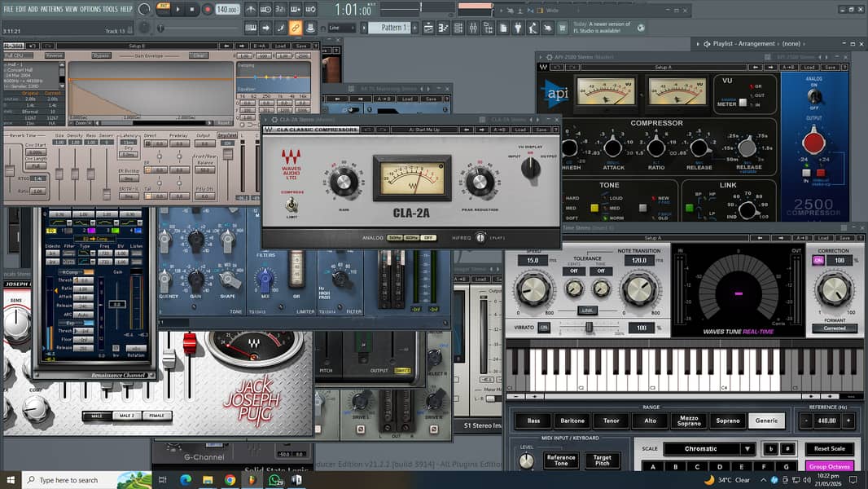Viewport: 868px width, 489px height.
Task: Click the API 2500 red Output knob
Action: [x=813, y=142]
